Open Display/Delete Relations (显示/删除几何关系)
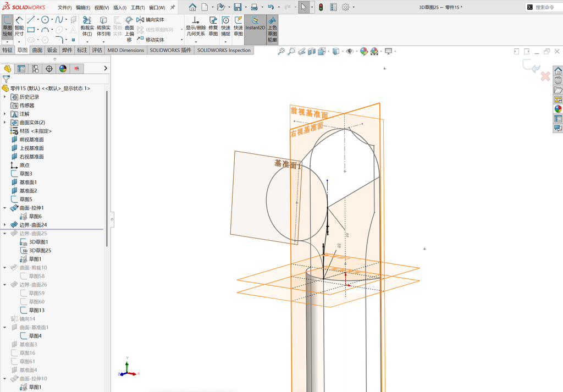Viewport: 563px width, 392px height. pos(196,26)
